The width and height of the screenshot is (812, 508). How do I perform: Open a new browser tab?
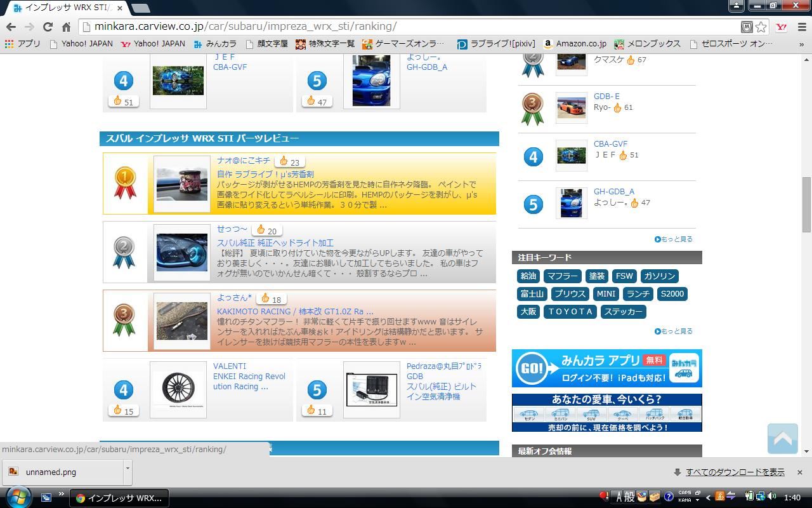pos(140,8)
